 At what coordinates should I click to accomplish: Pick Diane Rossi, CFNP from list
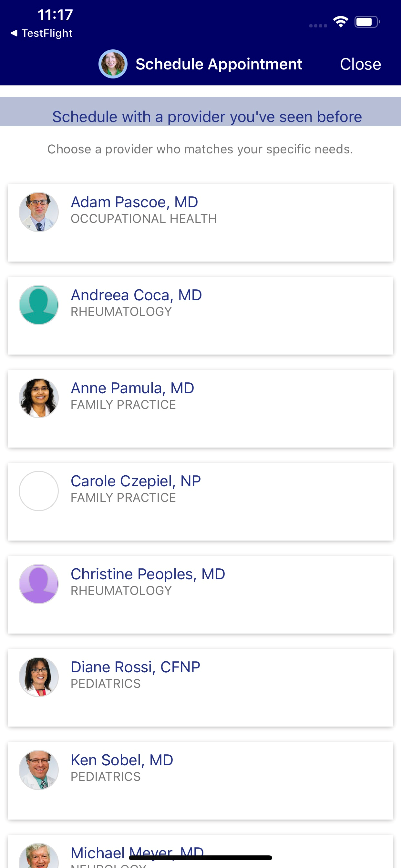click(200, 688)
